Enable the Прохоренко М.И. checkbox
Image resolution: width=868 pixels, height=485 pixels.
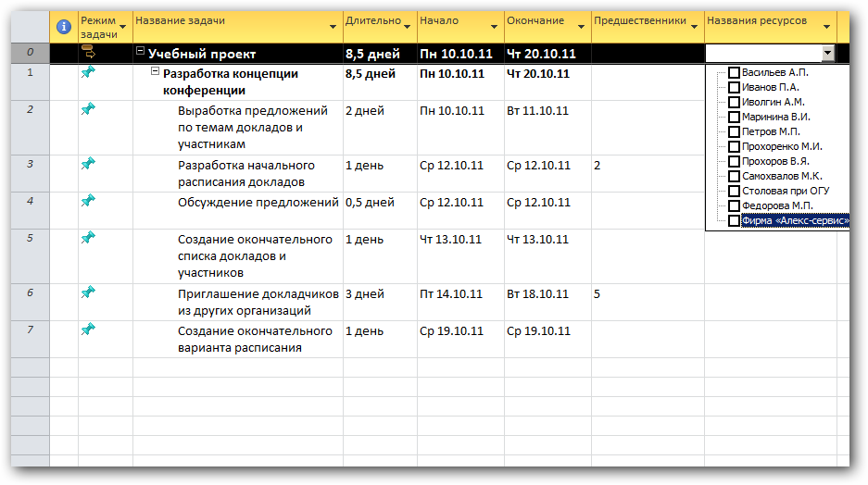[x=734, y=146]
